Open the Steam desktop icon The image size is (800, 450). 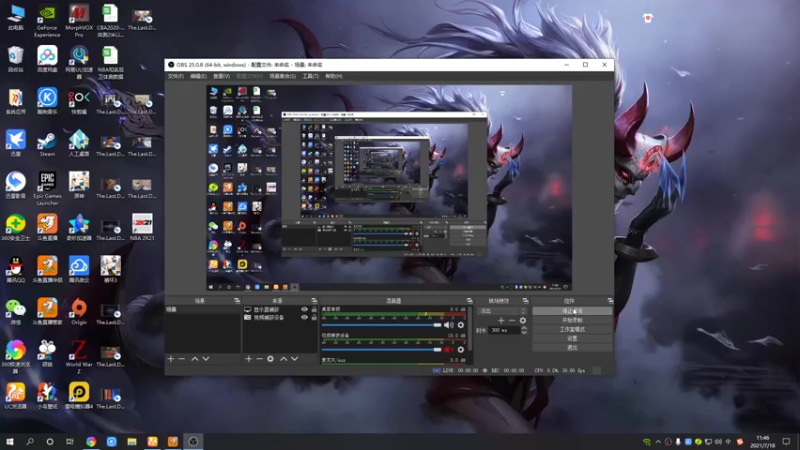point(47,144)
